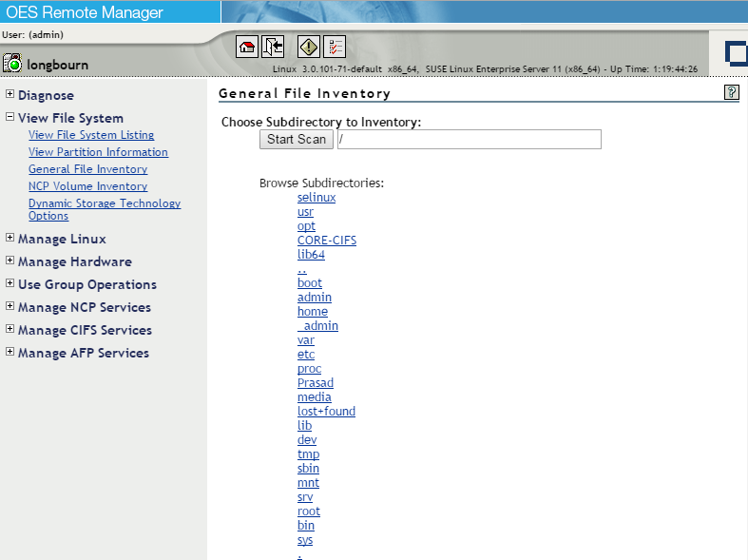
Task: Browse the lib64 subdirectory
Action: tap(311, 255)
